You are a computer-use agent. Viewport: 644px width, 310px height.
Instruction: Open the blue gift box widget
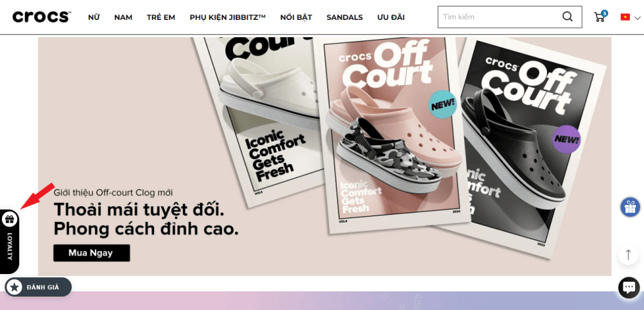pos(630,207)
